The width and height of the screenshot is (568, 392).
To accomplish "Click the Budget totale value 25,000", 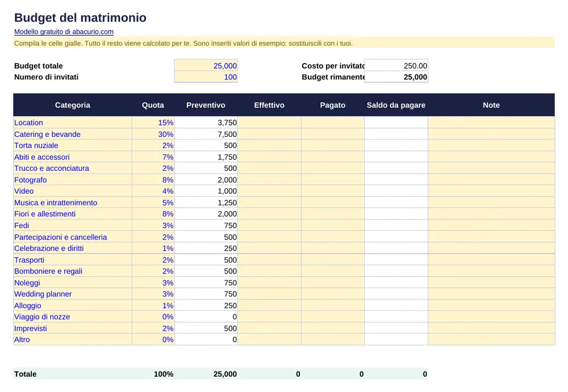I will coord(206,65).
